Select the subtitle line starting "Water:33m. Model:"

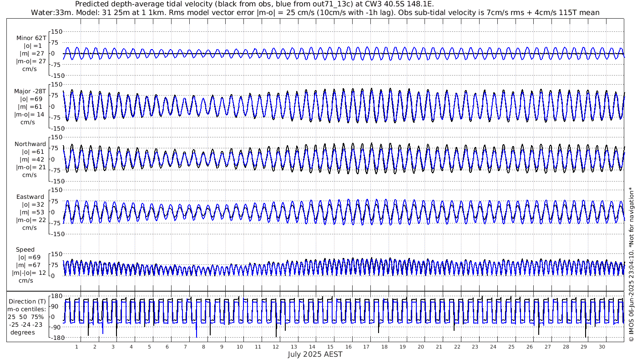pyautogui.click(x=315, y=12)
